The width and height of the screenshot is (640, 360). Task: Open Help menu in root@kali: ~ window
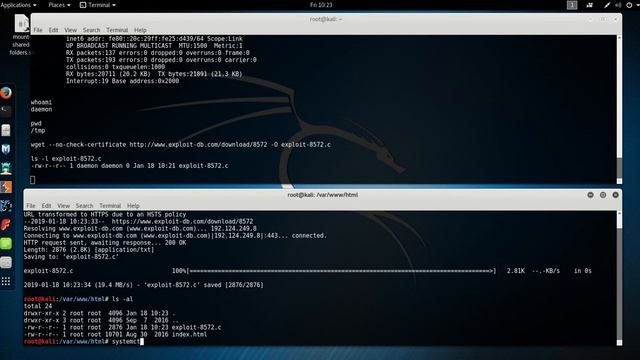pos(140,30)
